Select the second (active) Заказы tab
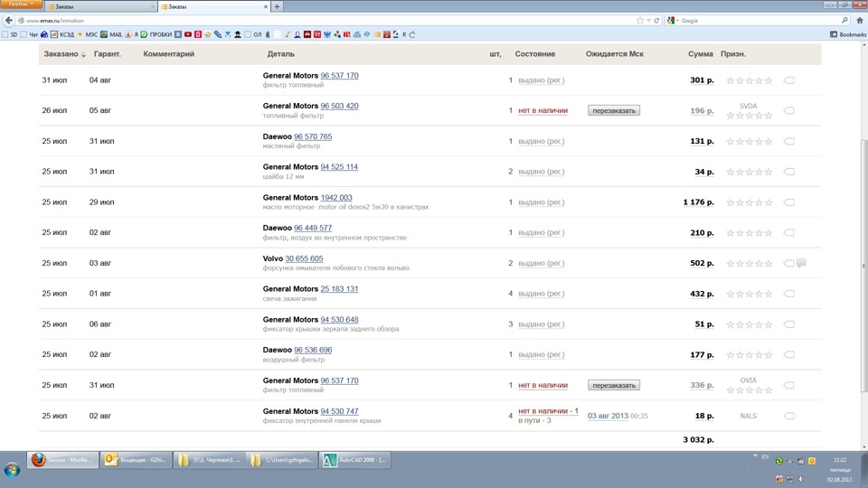The height and width of the screenshot is (488, 868). 213,6
